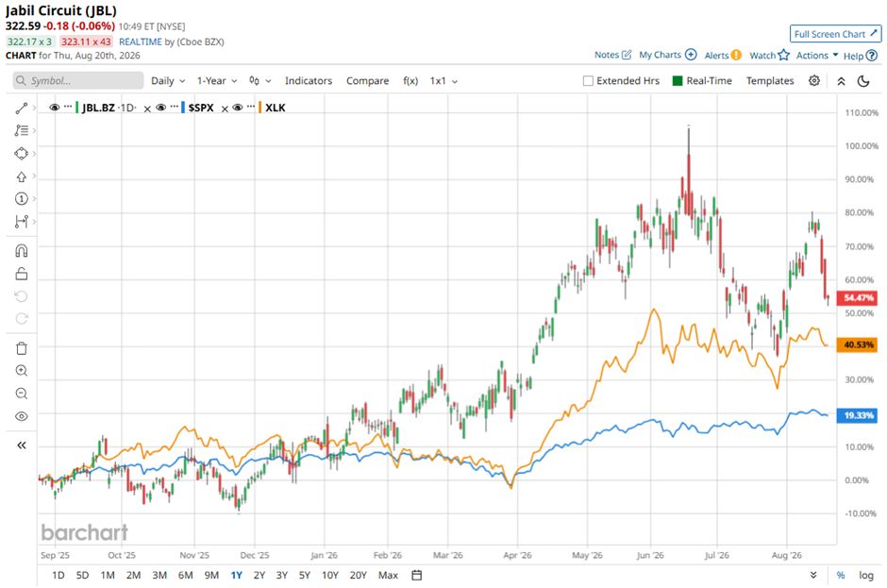Choose the measure range tool
This screenshot has width=887, height=588.
pyautogui.click(x=22, y=221)
